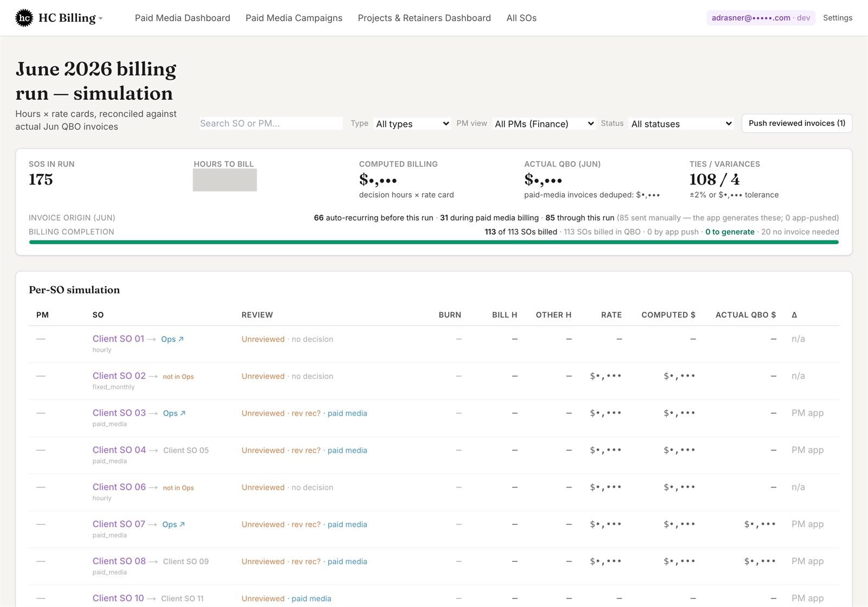Click the OTHER H column header
868x607 pixels.
pos(553,315)
